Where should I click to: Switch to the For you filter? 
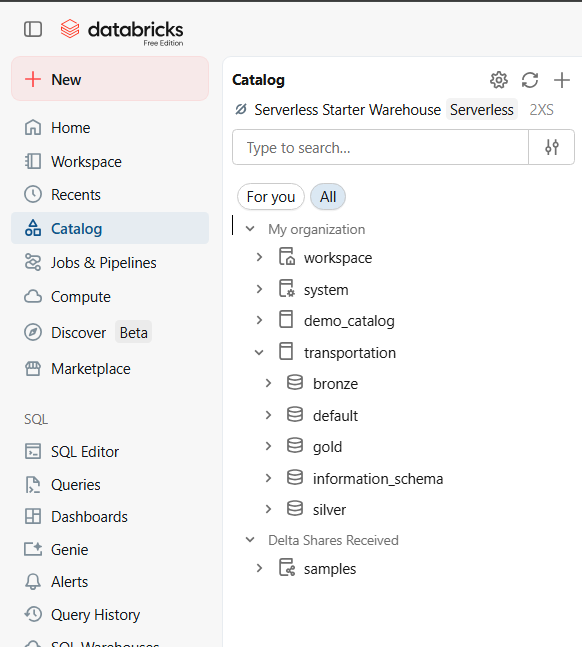[271, 197]
